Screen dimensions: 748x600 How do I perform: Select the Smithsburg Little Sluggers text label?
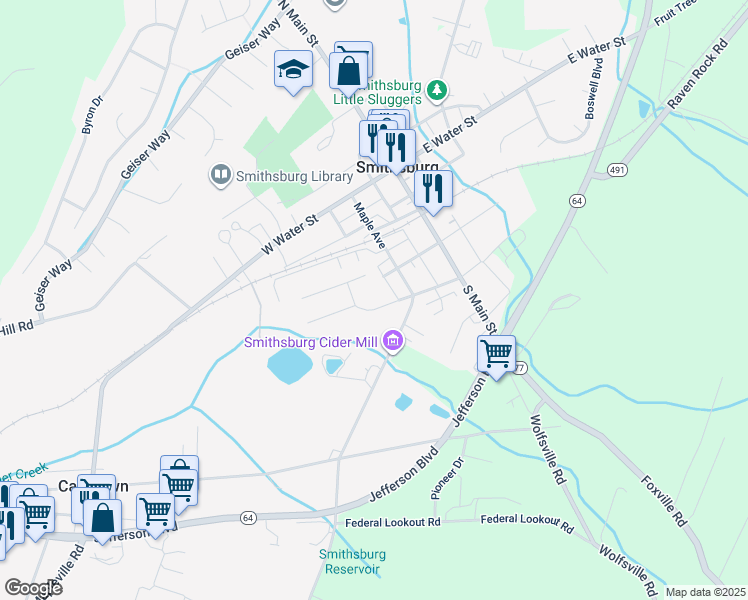(x=377, y=93)
